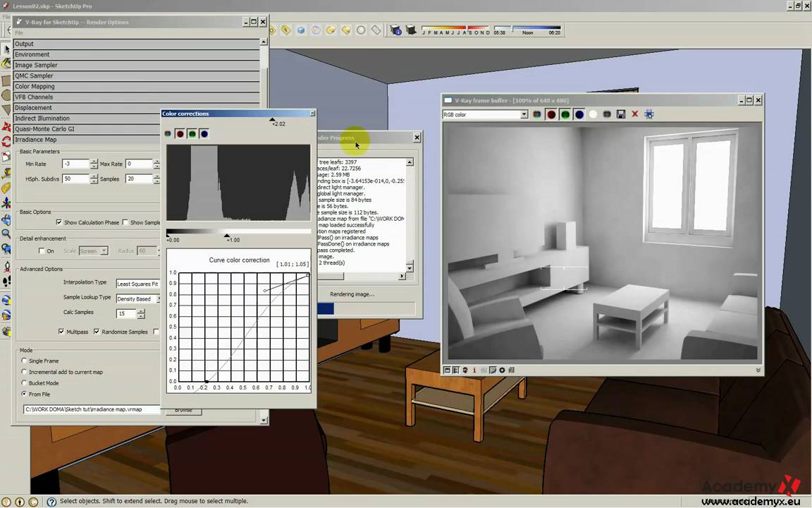Toggle green channel in frame buffer toolbar
The height and width of the screenshot is (508, 812).
[565, 114]
